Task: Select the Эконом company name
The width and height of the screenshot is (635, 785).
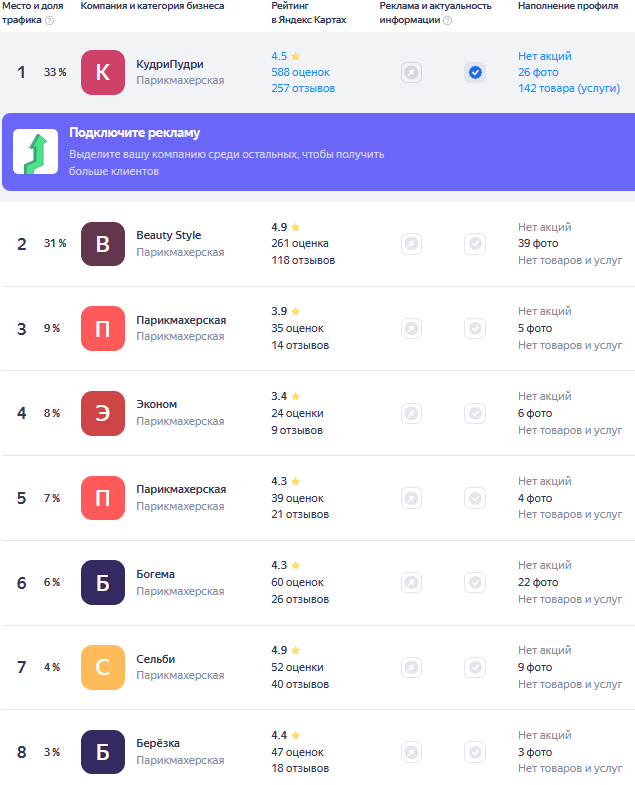Action: pyautogui.click(x=157, y=405)
